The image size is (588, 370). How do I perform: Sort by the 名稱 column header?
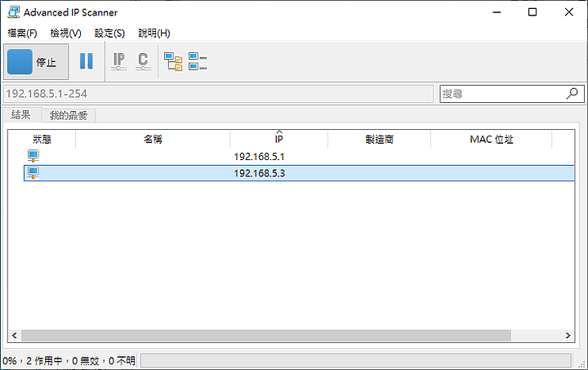(x=153, y=140)
